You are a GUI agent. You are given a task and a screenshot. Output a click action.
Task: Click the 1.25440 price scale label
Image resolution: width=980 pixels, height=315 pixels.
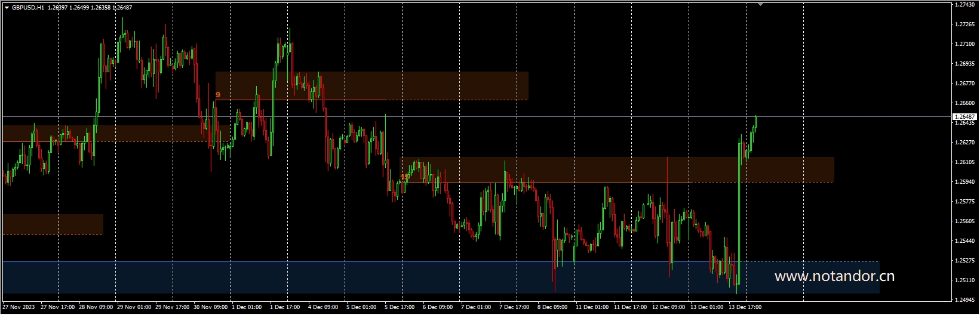(965, 241)
